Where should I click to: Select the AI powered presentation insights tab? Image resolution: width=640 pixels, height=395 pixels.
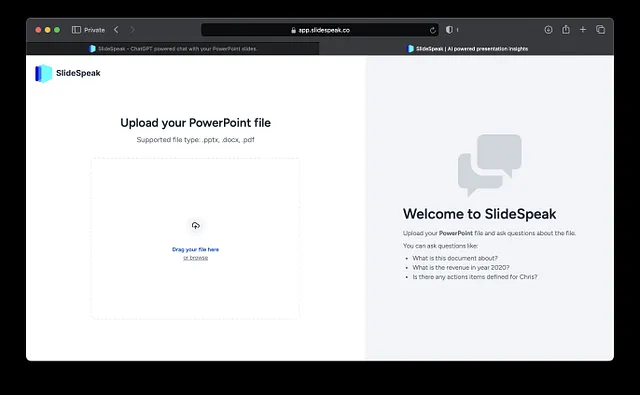tap(467, 49)
